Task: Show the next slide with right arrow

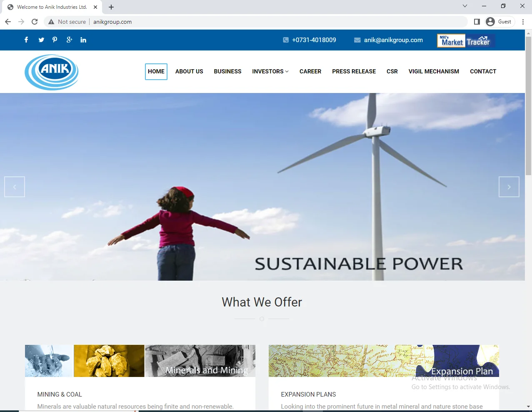Action: point(509,187)
